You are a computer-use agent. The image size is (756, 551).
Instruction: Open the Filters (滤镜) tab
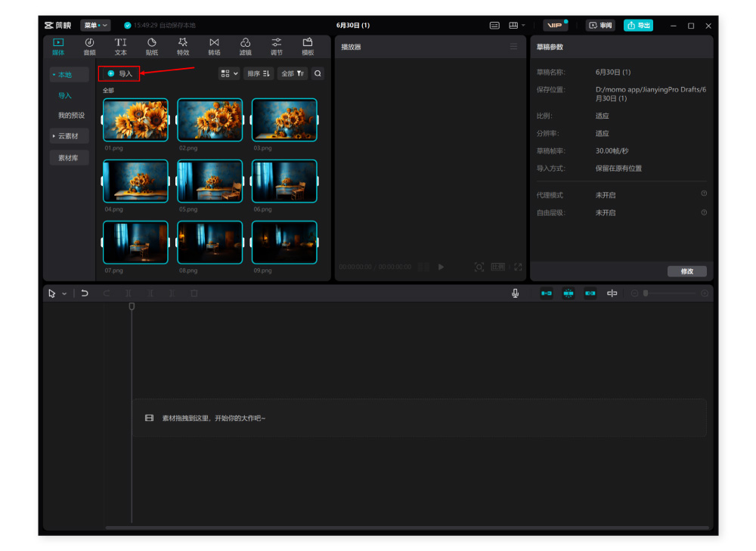point(246,47)
